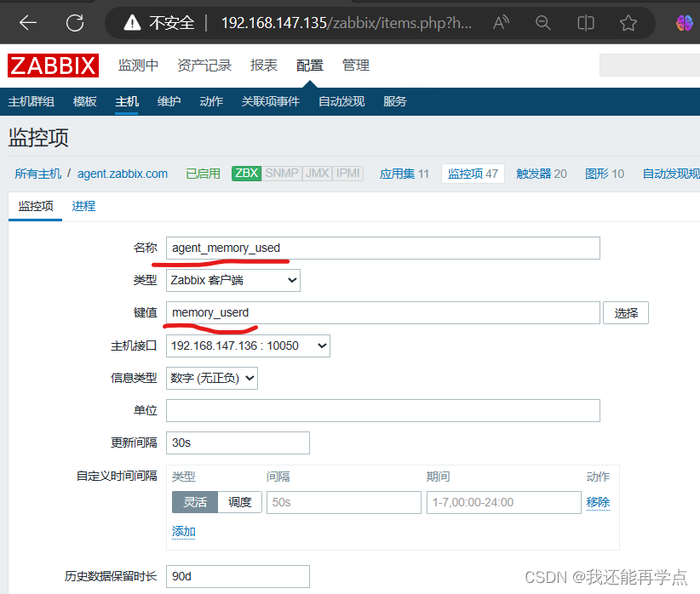Open 应用集 11 link
The image size is (700, 594).
tap(404, 174)
